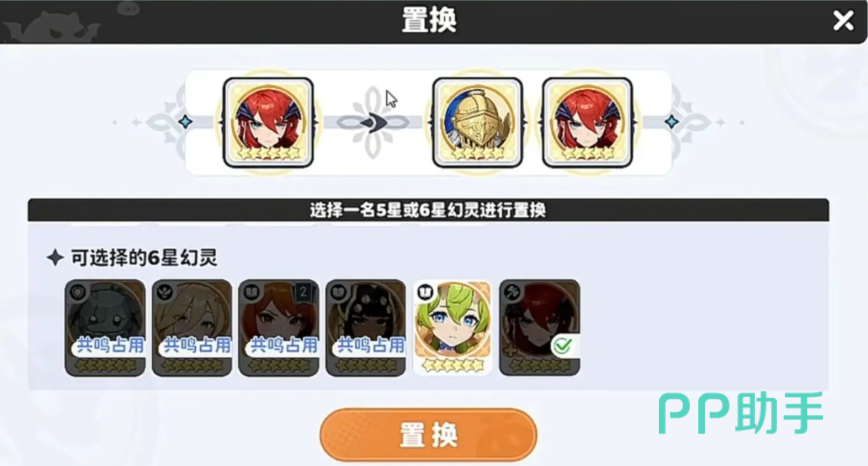The width and height of the screenshot is (868, 466).
Task: Pick the stone golem card marked 共鸣占用
Action: point(105,328)
